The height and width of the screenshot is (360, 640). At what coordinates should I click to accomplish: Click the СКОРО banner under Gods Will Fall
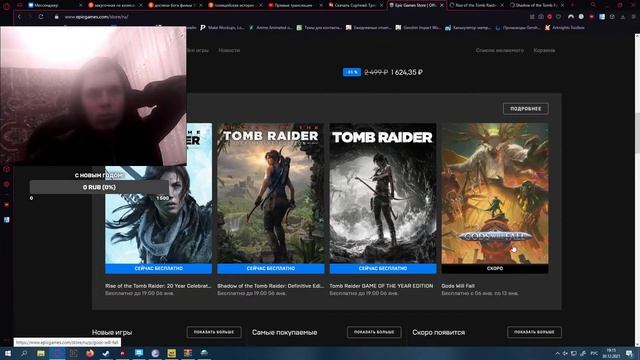(x=495, y=269)
